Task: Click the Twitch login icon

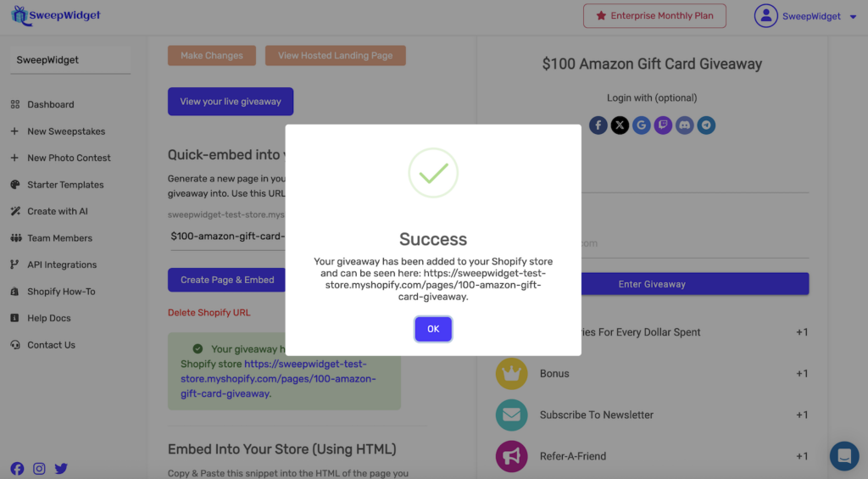Action: point(663,125)
